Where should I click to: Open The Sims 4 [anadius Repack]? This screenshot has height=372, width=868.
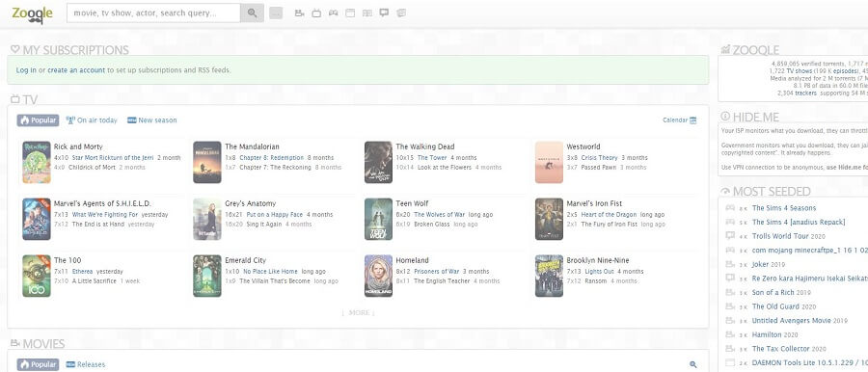tap(799, 222)
